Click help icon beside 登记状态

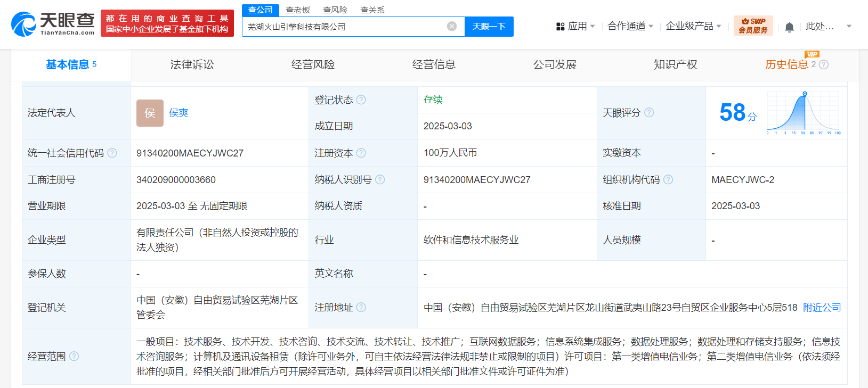point(361,100)
